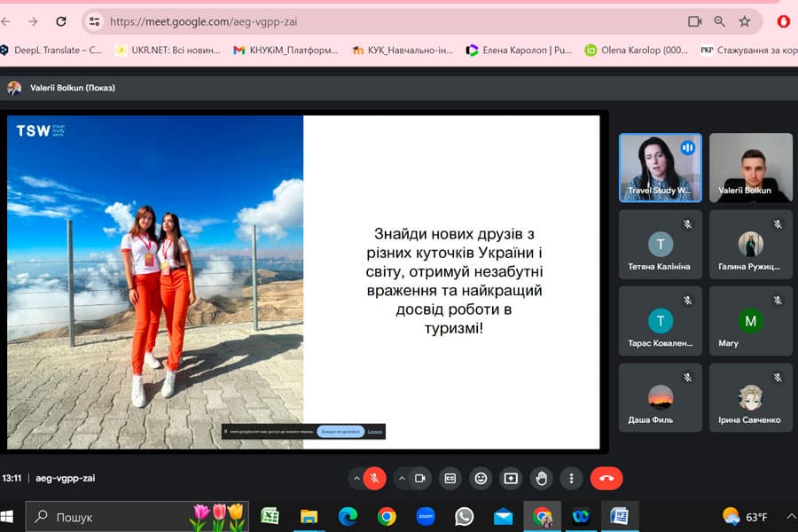
Task: Turn on closed captions
Action: pos(450,478)
